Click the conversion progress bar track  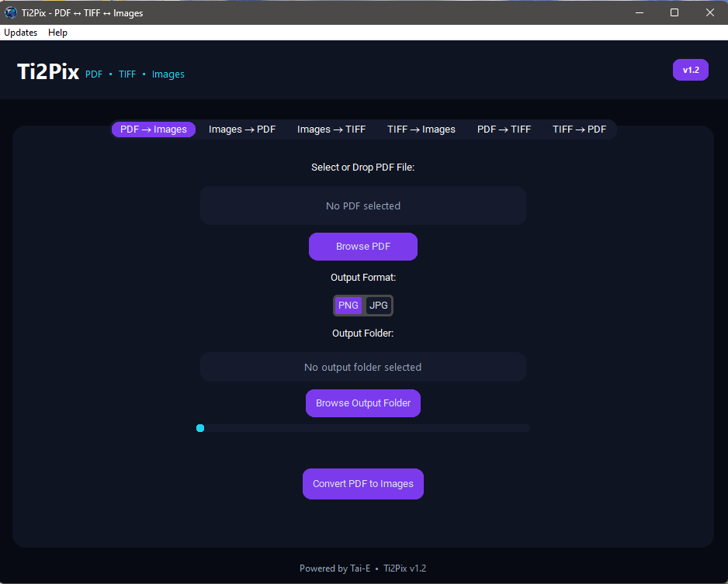(x=363, y=428)
